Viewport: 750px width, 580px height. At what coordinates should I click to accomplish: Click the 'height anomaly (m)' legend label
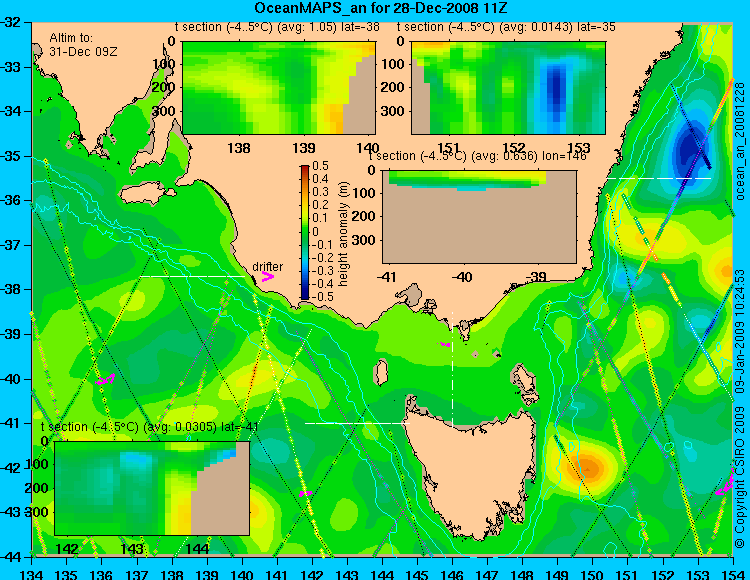[343, 234]
